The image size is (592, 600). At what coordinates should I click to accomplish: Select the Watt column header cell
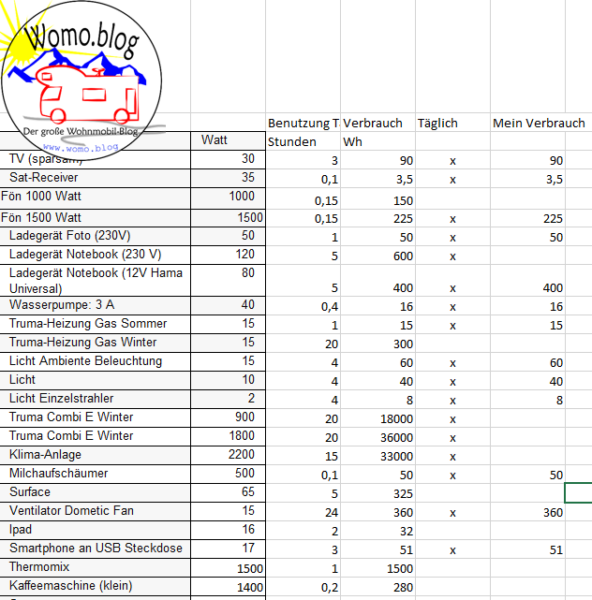(x=228, y=140)
